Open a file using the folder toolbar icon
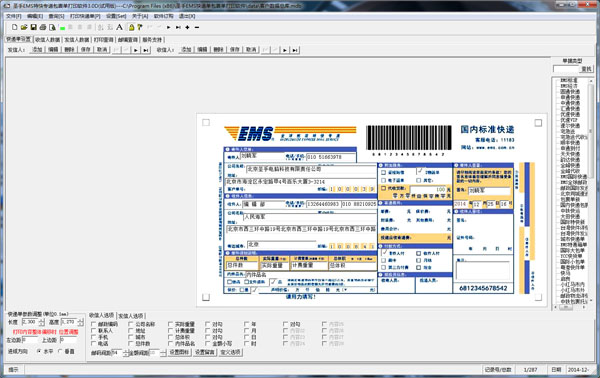Viewport: 600px width, 378px height. 24,27
